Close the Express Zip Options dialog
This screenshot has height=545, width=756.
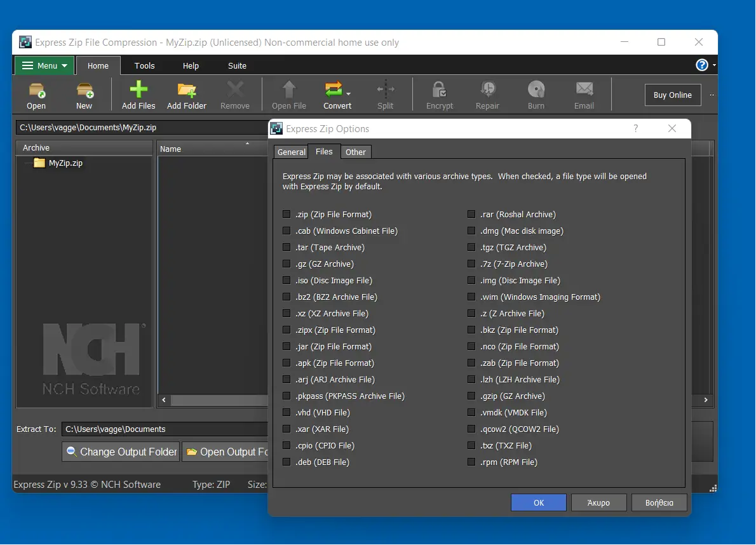(672, 128)
